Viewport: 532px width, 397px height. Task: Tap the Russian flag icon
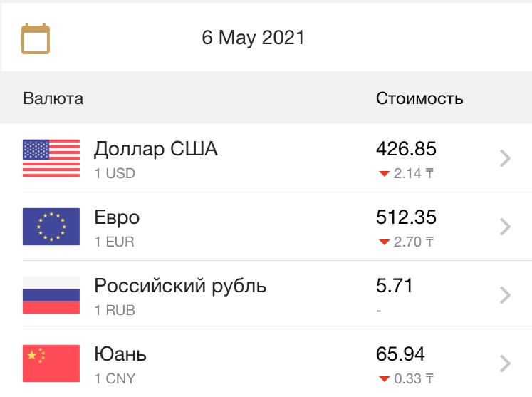[x=51, y=295]
